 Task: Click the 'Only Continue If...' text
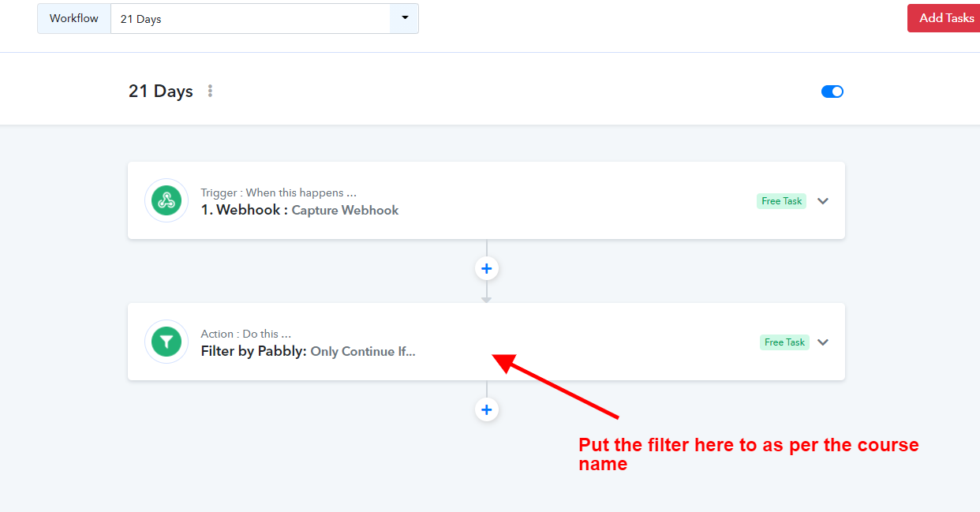coord(363,352)
